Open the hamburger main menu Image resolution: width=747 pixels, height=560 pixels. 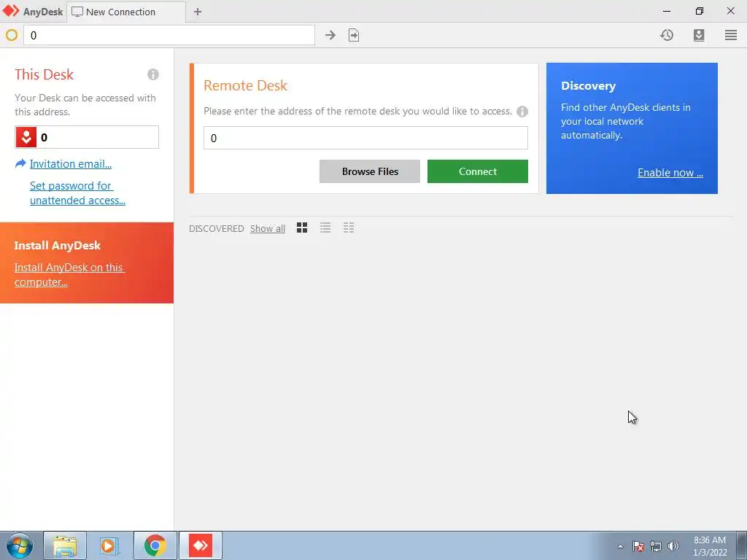click(x=731, y=35)
